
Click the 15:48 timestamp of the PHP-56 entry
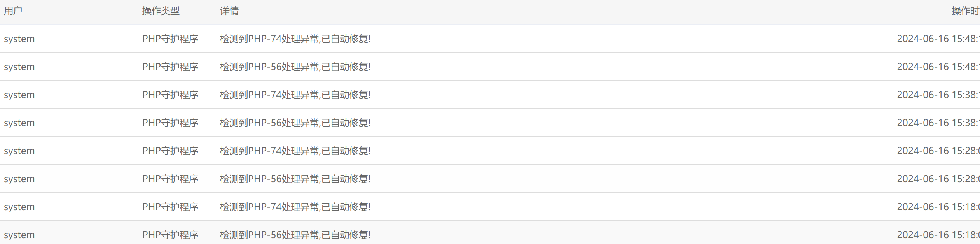[938, 67]
